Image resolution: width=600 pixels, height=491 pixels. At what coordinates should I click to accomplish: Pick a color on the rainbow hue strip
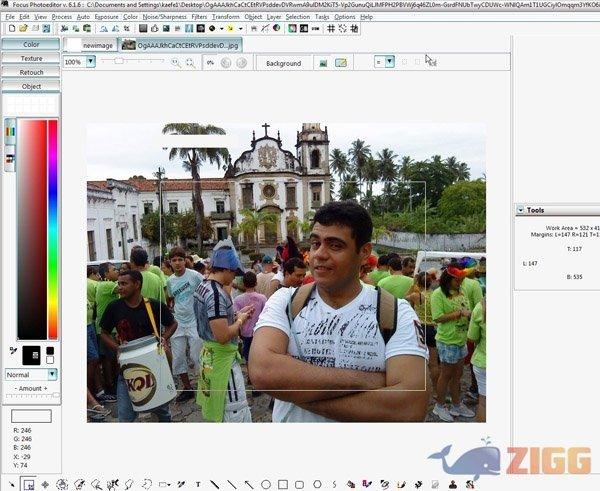point(53,228)
